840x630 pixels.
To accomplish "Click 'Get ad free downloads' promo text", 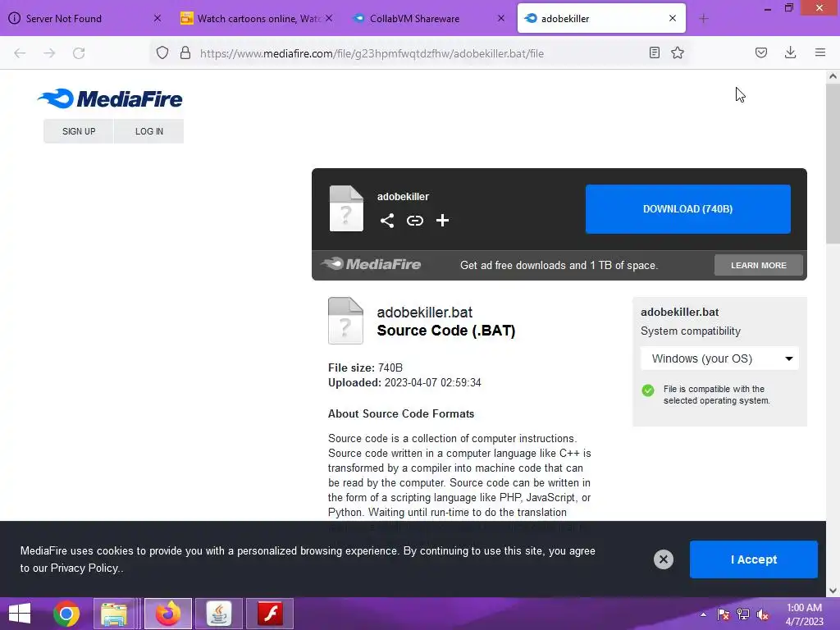I will 559,265.
